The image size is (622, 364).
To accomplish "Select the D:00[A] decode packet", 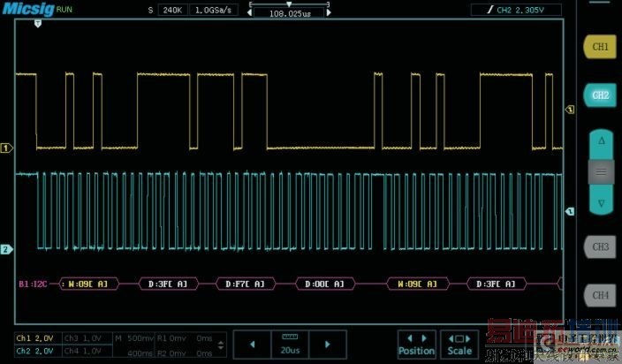I will point(325,284).
